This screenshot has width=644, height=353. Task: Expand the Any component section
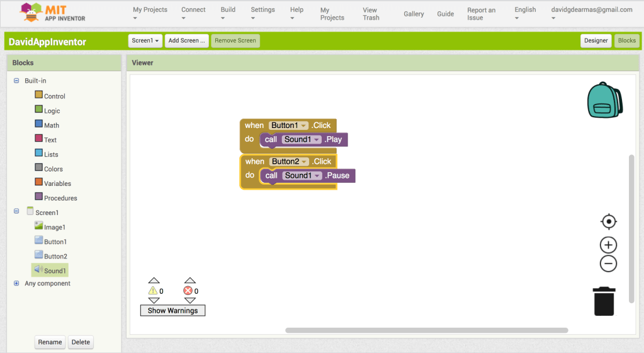(x=16, y=284)
